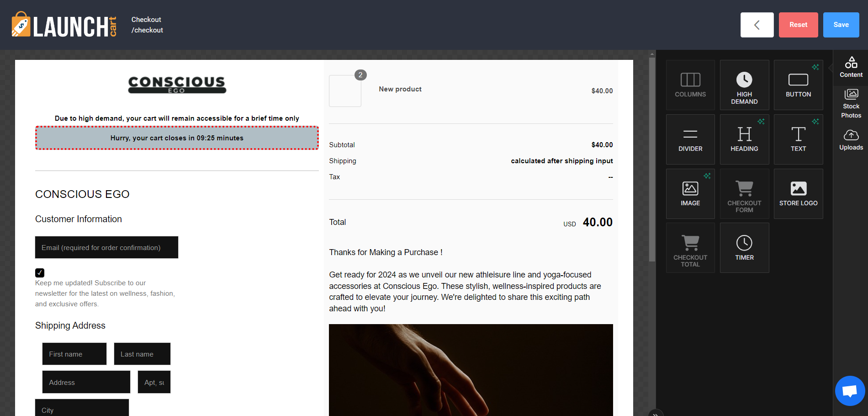Add a Timer block
This screenshot has height=416, width=868.
pyautogui.click(x=744, y=248)
